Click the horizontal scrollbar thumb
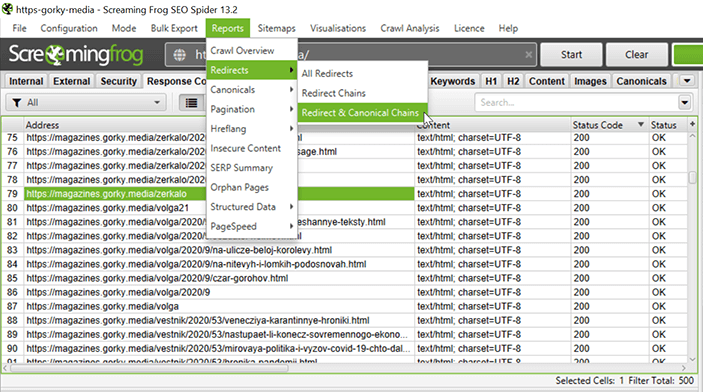 149,368
